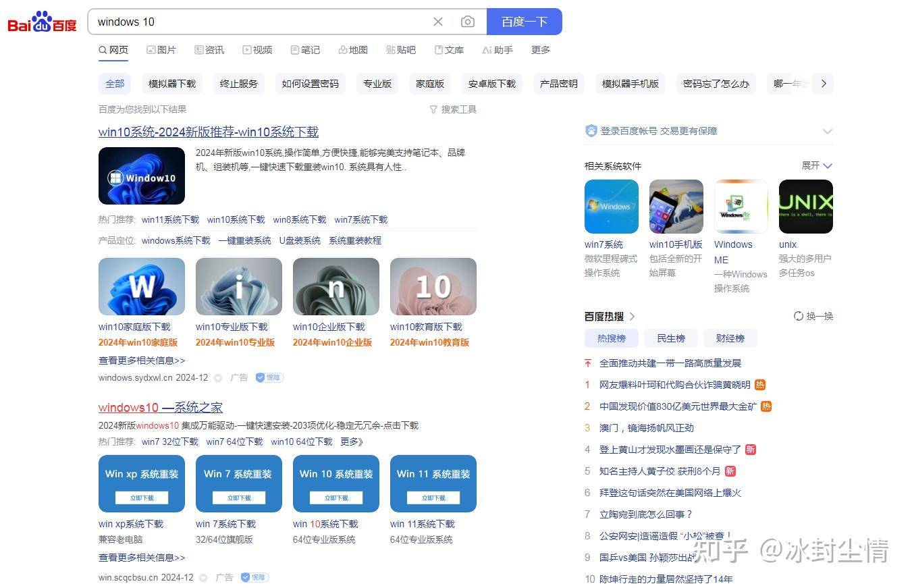The width and height of the screenshot is (912, 588).
Task: Open the 贴吧 tab
Action: pos(401,50)
